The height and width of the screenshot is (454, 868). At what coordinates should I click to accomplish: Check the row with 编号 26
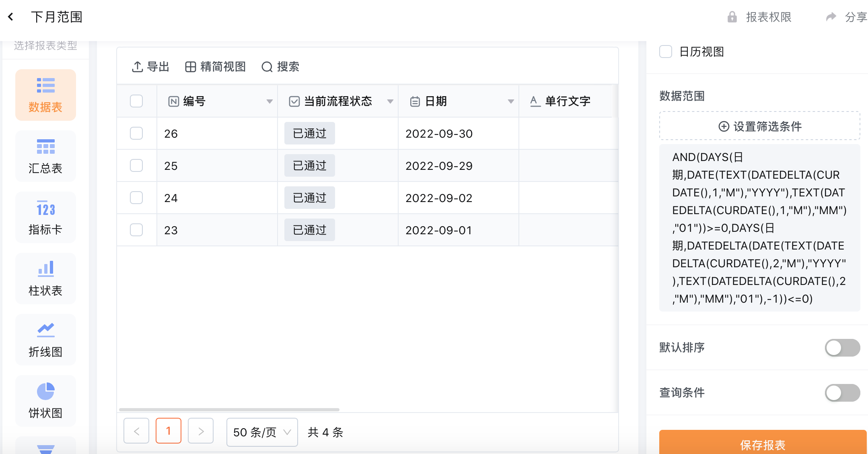tap(136, 133)
